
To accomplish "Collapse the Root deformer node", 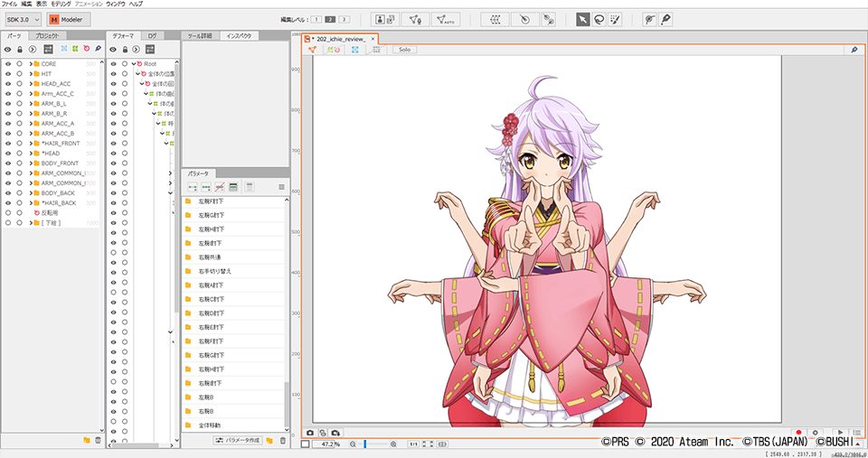I will [x=134, y=63].
